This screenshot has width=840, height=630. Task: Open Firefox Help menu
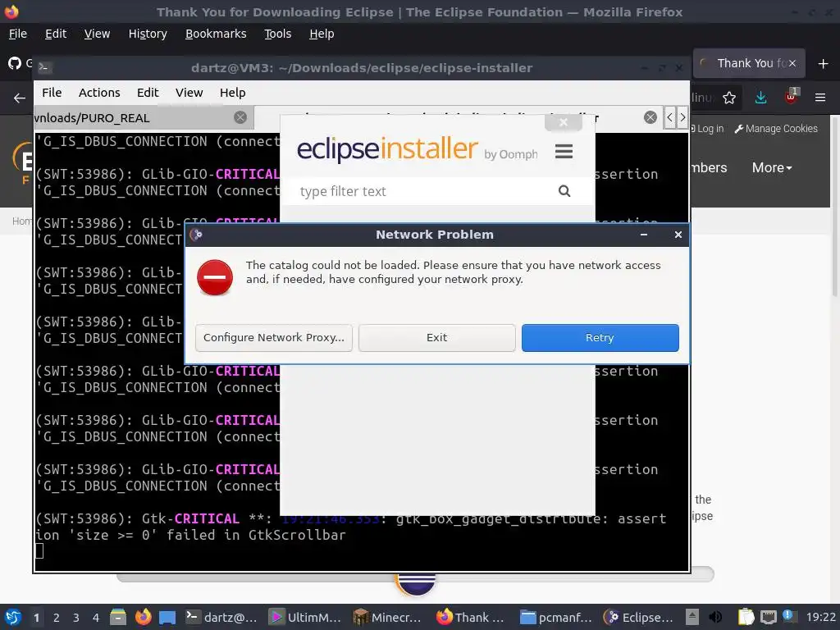point(322,34)
